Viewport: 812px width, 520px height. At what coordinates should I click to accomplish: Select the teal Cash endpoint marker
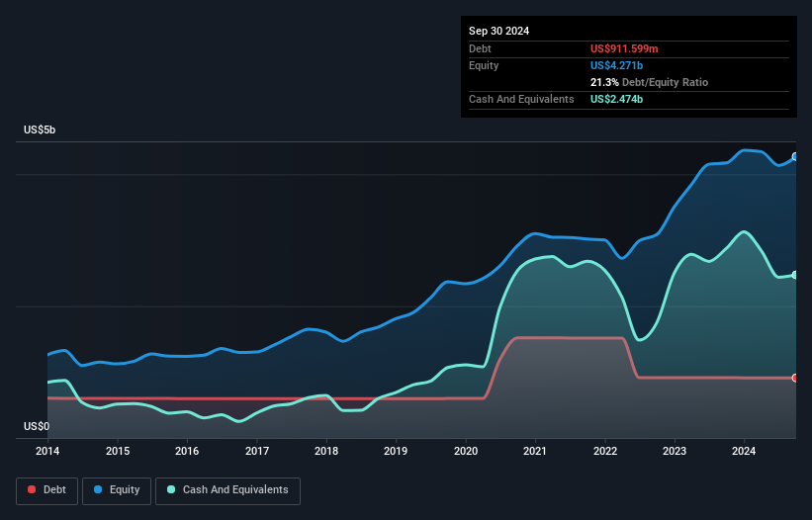(795, 275)
